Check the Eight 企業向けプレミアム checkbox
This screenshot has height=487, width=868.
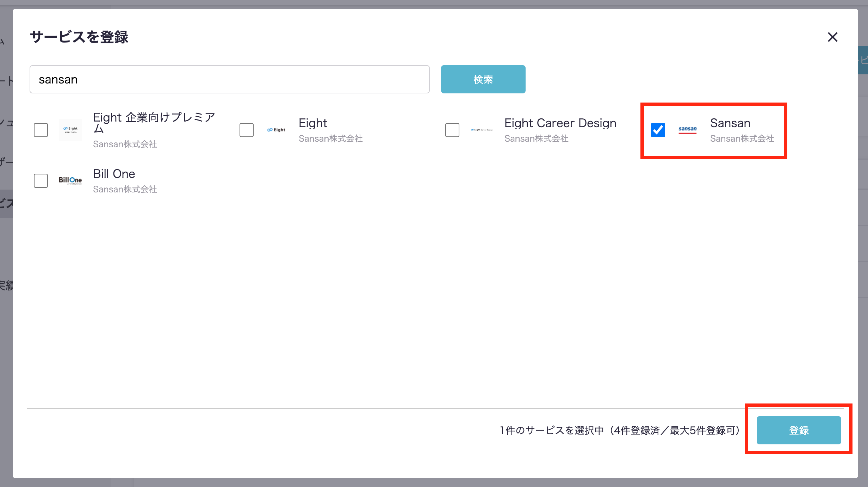[x=41, y=130]
